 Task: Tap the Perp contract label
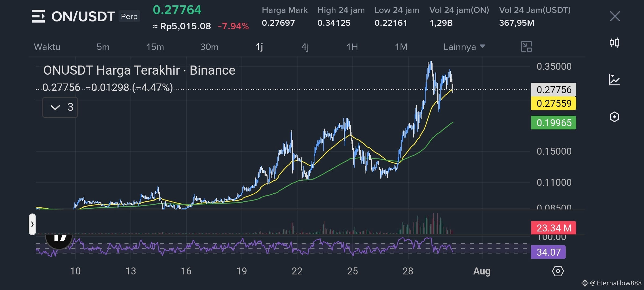point(129,16)
